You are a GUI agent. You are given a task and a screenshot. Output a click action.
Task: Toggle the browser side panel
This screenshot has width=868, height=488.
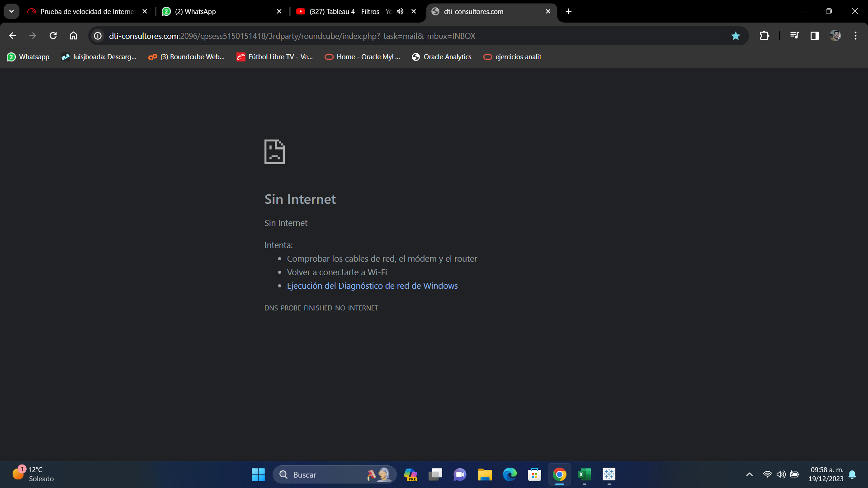[x=815, y=36]
